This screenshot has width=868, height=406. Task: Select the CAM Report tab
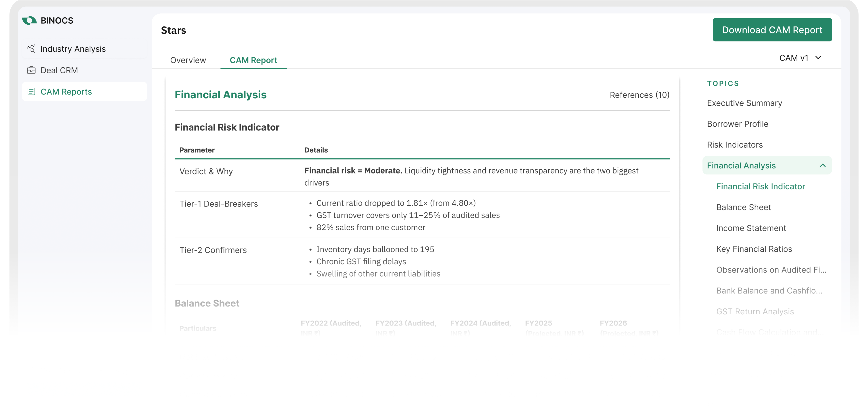253,60
